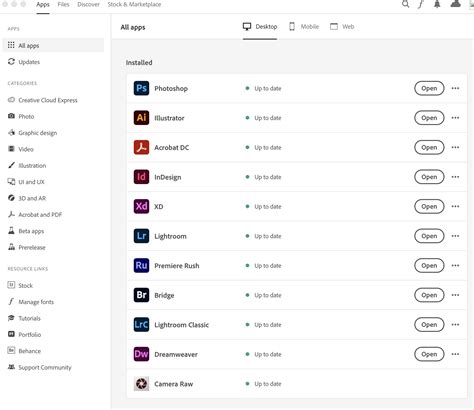The height and width of the screenshot is (410, 474).
Task: Open more options for Photoshop
Action: 455,88
